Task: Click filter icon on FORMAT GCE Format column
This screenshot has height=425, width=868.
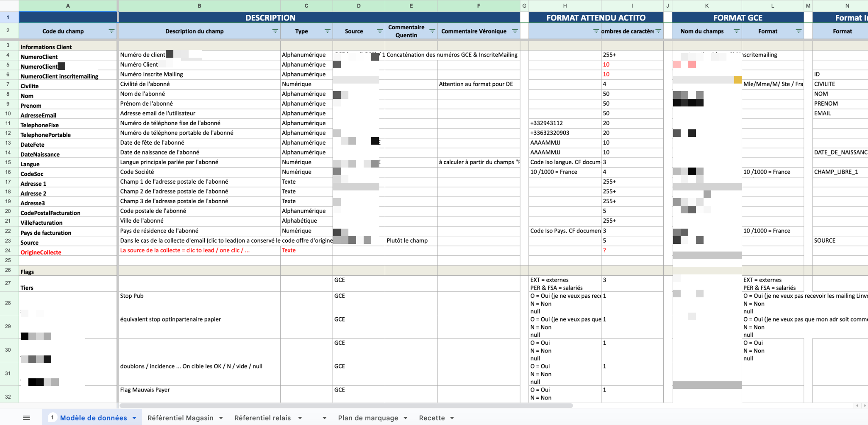Action: tap(798, 31)
